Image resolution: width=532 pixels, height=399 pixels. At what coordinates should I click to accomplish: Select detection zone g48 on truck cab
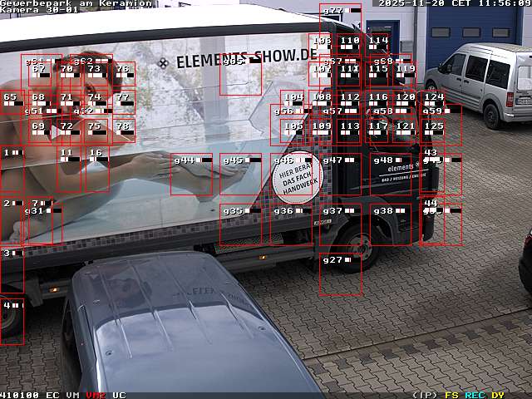[390, 175]
